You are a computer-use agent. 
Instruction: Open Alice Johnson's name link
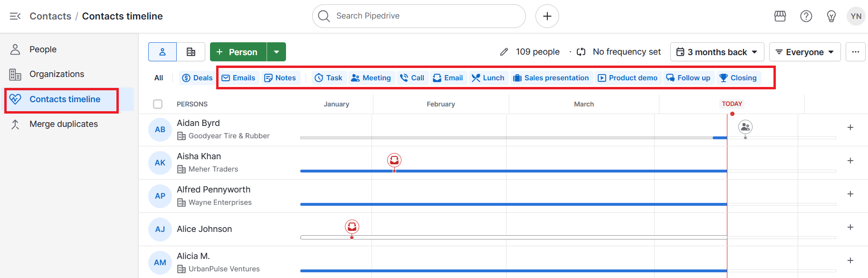(204, 229)
